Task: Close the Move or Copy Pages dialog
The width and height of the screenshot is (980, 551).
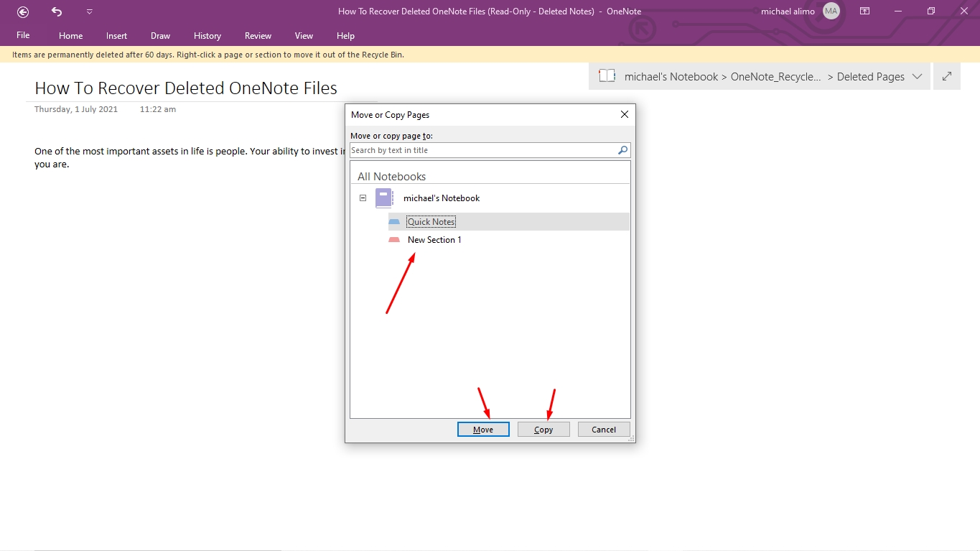Action: tap(625, 114)
